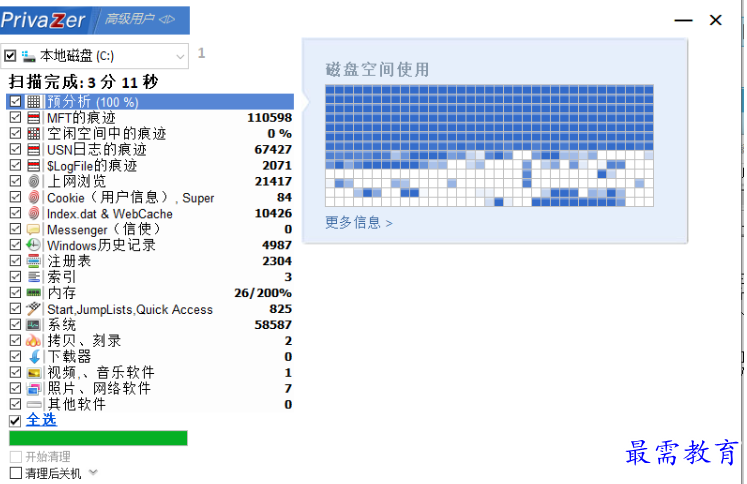Image resolution: width=747 pixels, height=484 pixels.
Task: Uncheck the 注册表 checkbox
Action: point(15,261)
